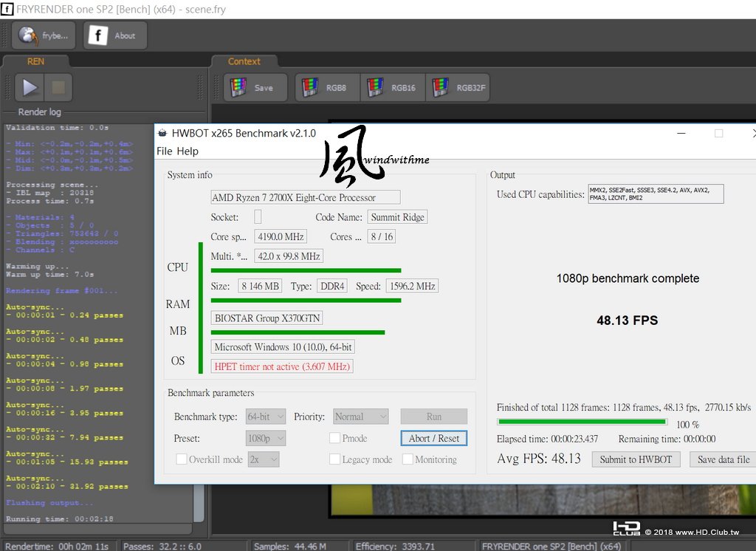Open the Preset 1080p dropdown
This screenshot has width=756, height=551.
click(x=266, y=438)
